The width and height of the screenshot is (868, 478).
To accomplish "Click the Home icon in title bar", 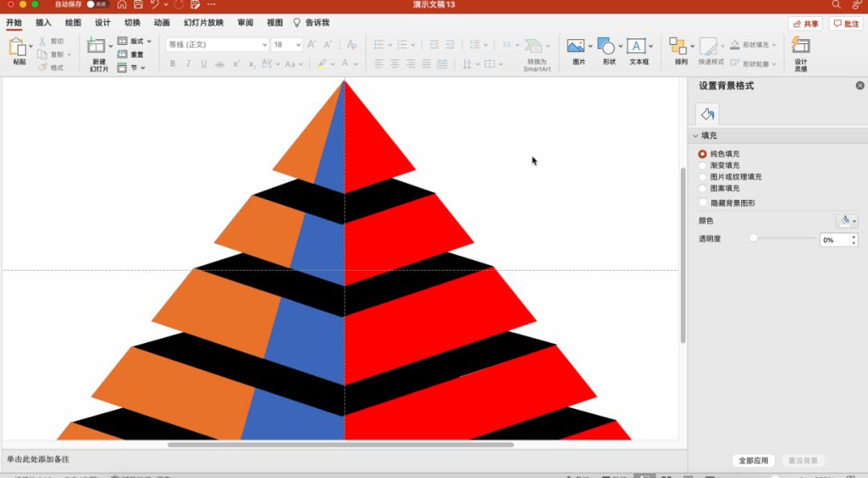I will point(122,5).
